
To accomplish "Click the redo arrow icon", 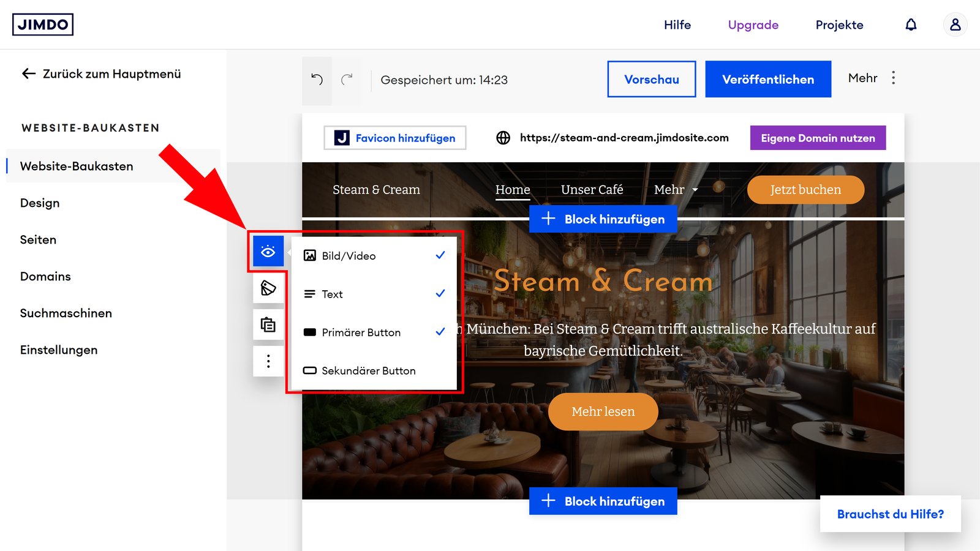I will pyautogui.click(x=347, y=79).
